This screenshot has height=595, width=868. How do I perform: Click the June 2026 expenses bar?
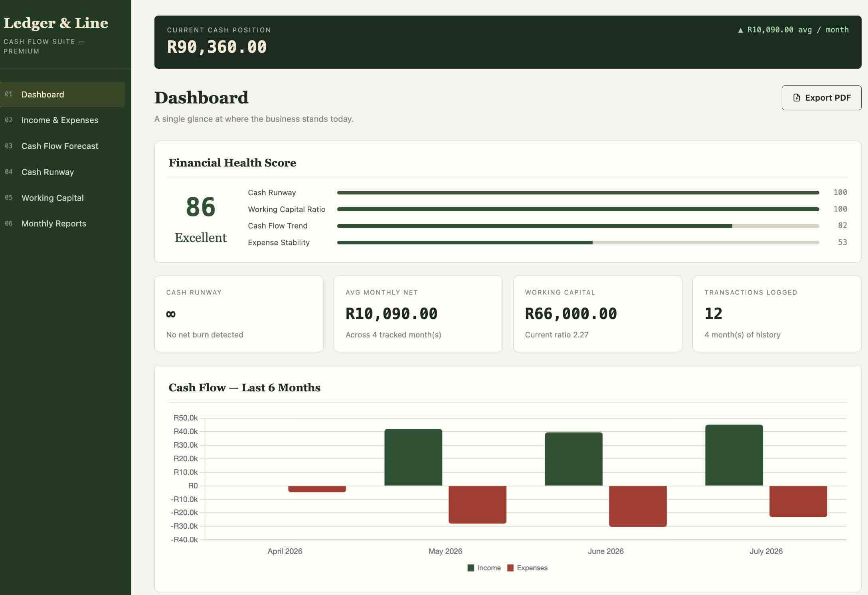tap(638, 506)
